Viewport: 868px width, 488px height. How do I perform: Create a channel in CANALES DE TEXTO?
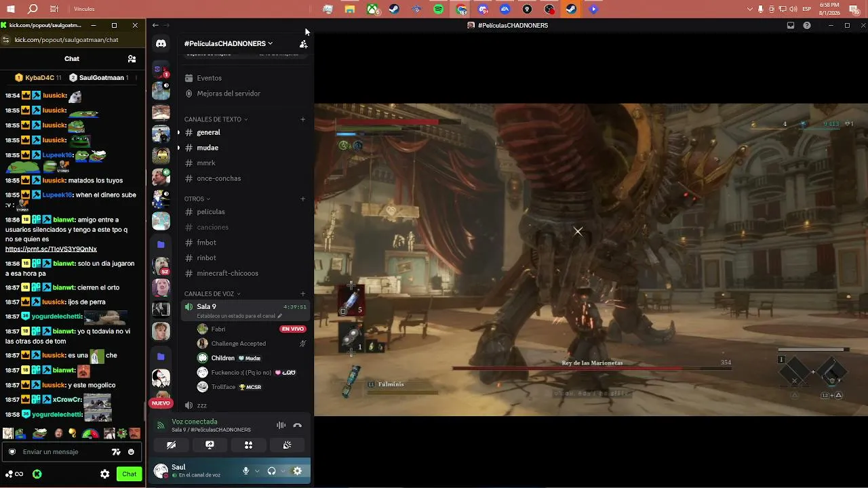pyautogui.click(x=303, y=119)
